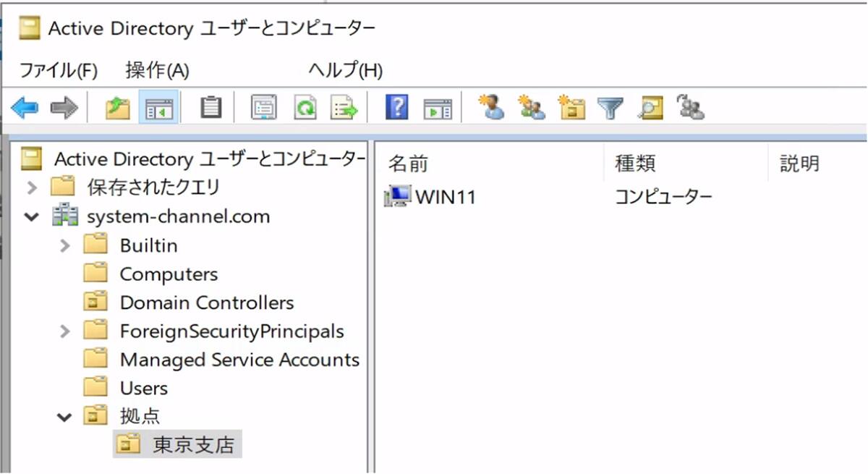The image size is (868, 474).
Task: Expand the Builtin container
Action: [x=65, y=245]
